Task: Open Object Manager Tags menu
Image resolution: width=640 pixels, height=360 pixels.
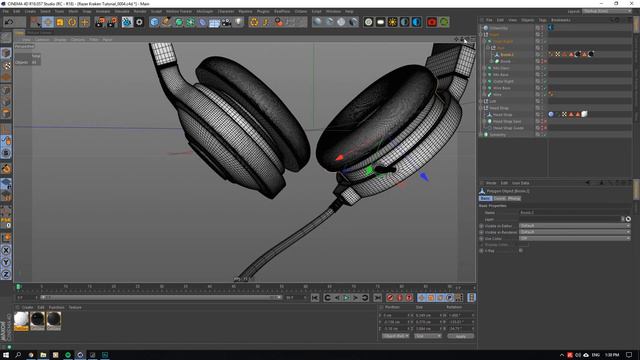Action: (542, 20)
